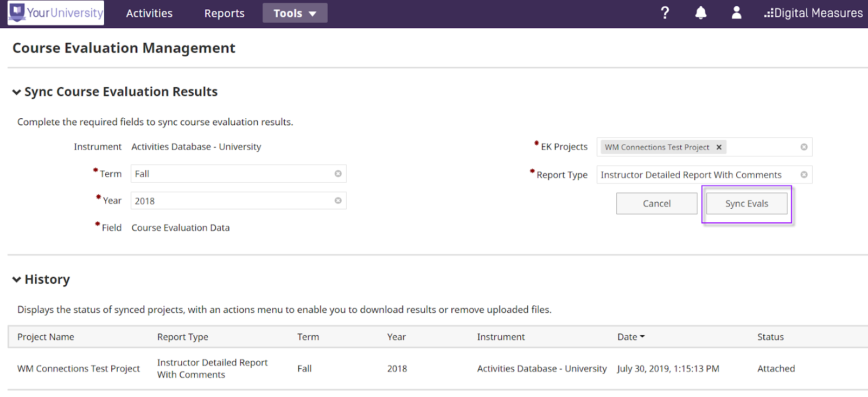Clear all EK Projects selections
The width and height of the screenshot is (868, 397).
pyautogui.click(x=804, y=147)
